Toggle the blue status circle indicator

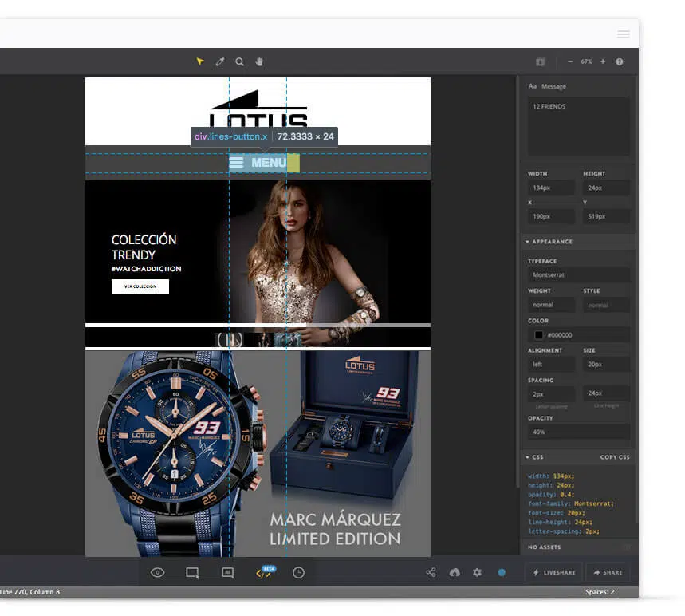502,572
